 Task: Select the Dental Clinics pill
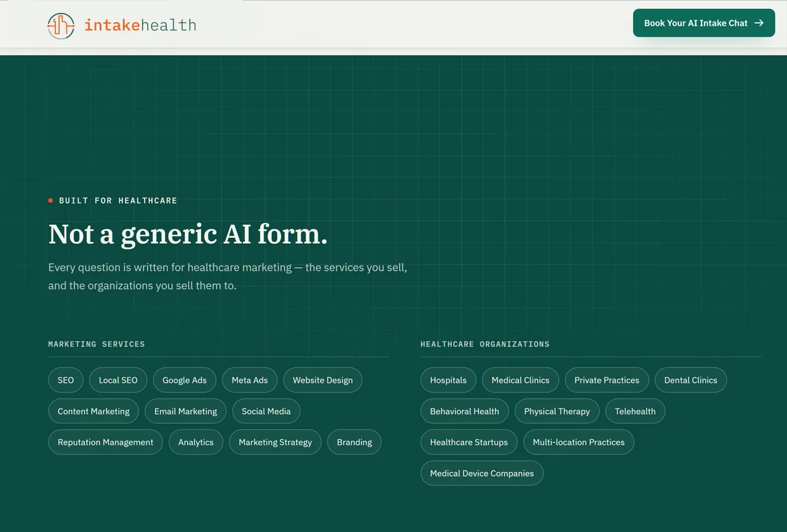(690, 380)
